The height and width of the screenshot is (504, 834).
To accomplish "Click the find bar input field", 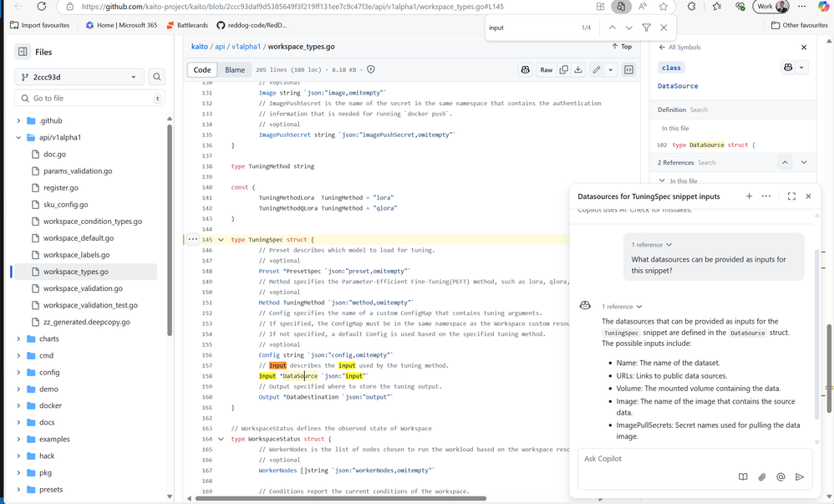I will coord(531,28).
